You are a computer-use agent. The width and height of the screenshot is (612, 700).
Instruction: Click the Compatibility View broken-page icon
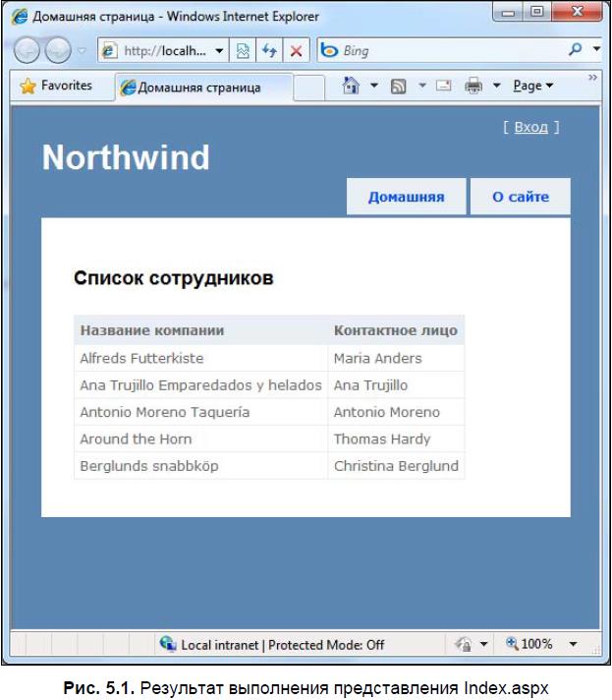tap(243, 51)
